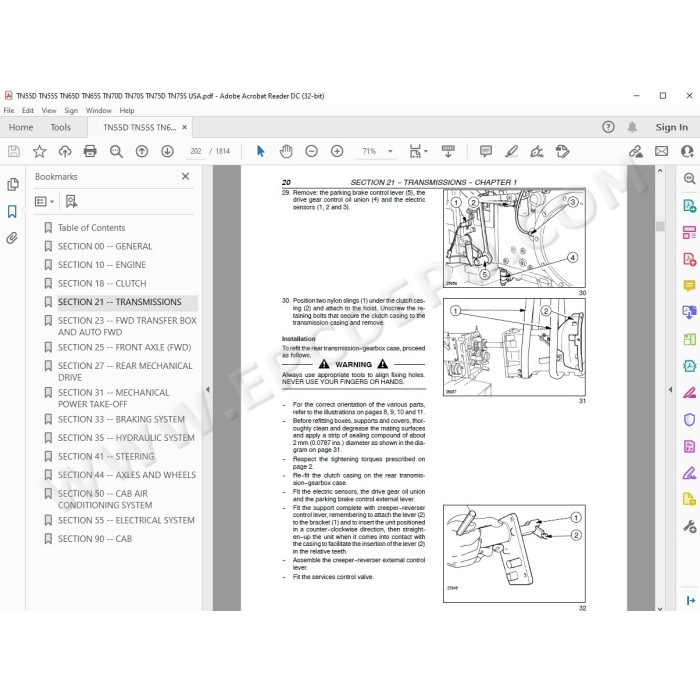Open the page thumbnails panel

(x=13, y=184)
